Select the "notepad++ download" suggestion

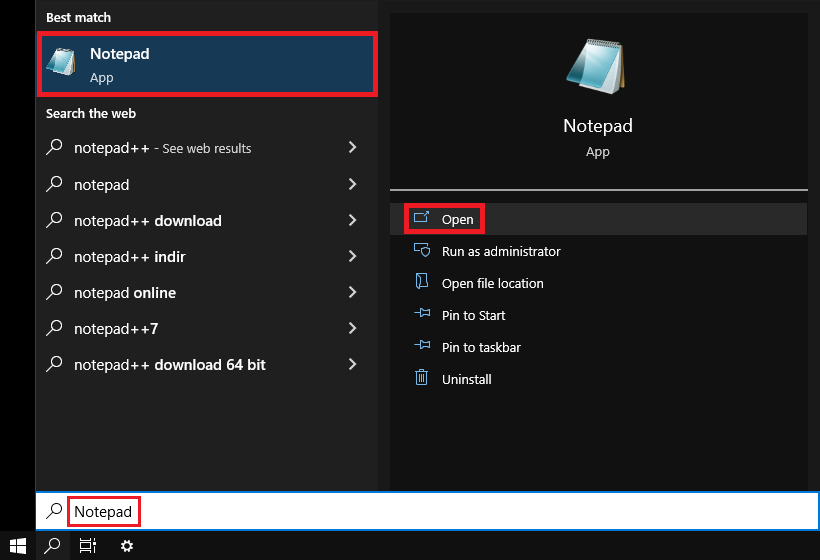(207, 220)
